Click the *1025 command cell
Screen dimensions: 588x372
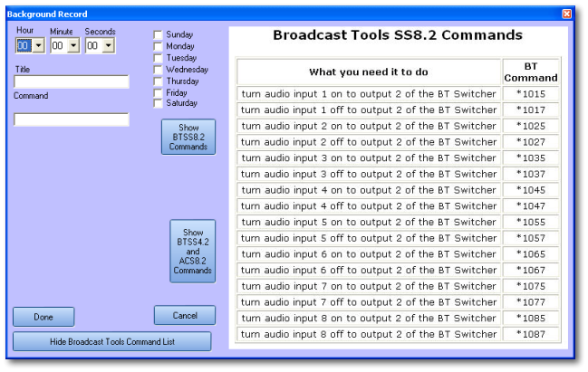[531, 126]
